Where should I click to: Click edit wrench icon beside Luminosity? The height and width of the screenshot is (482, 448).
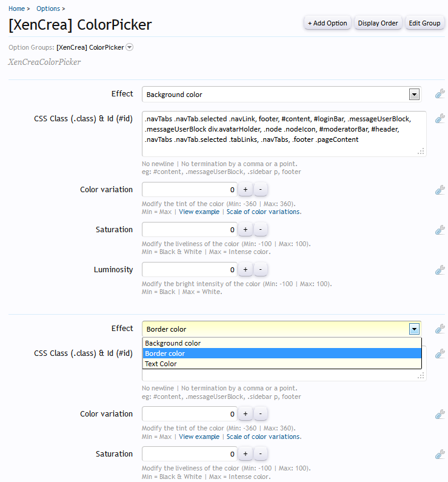point(440,270)
